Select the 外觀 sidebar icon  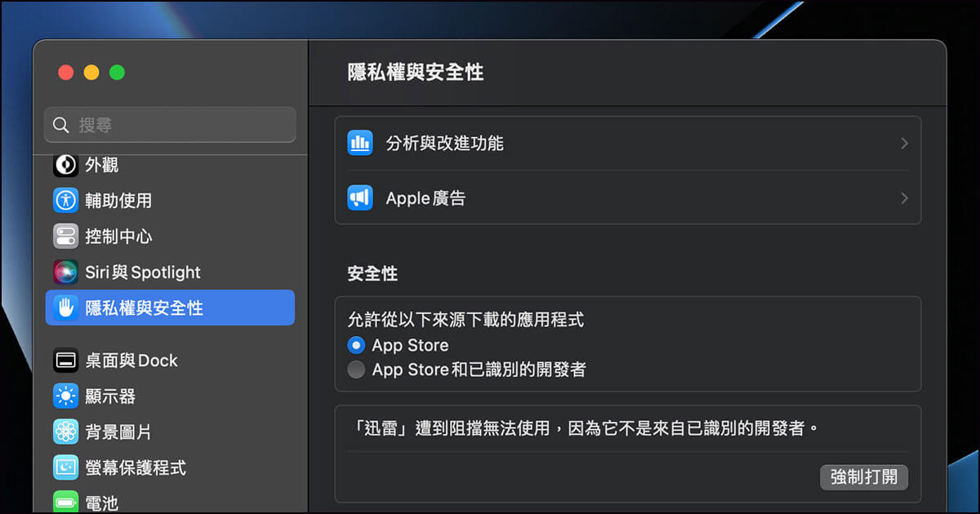[x=65, y=165]
